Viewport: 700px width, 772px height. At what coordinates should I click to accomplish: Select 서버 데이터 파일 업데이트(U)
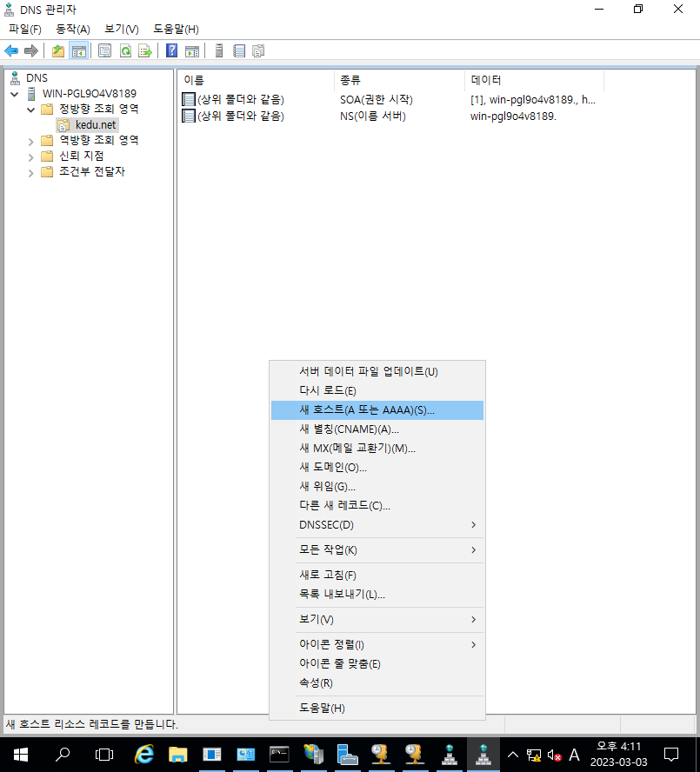click(377, 372)
